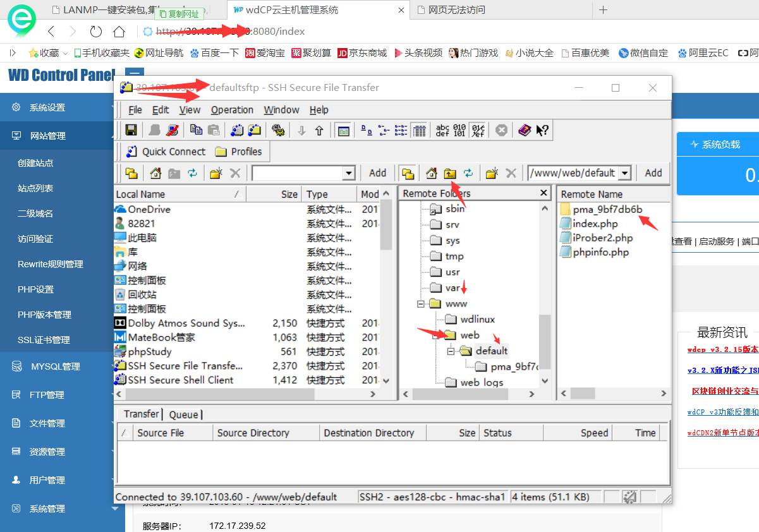759x532 pixels.
Task: Switch to Details list view mode
Action: [x=418, y=130]
